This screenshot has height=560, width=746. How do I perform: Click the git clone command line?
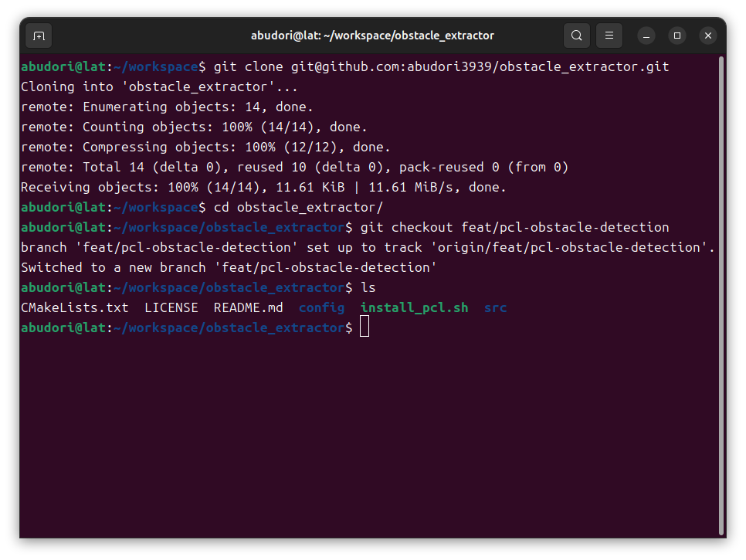[442, 66]
